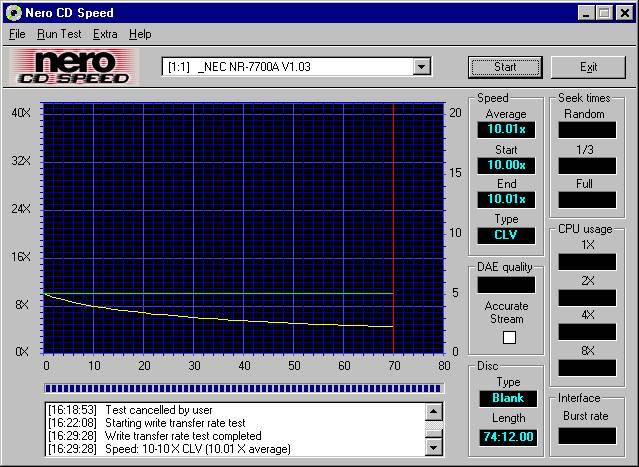Click the green speed line on graph

pos(218,293)
